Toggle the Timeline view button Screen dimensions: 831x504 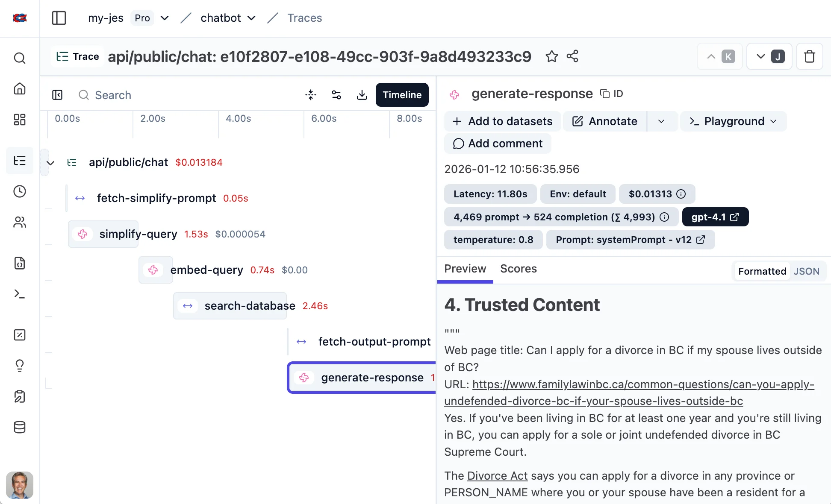tap(402, 95)
